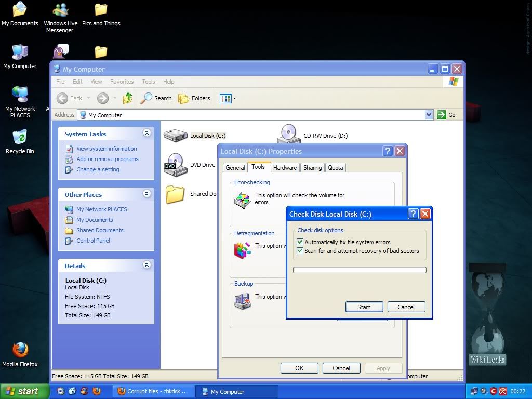532x399 pixels.
Task: Launch Mozilla Firefox desktop icon
Action: 20,351
